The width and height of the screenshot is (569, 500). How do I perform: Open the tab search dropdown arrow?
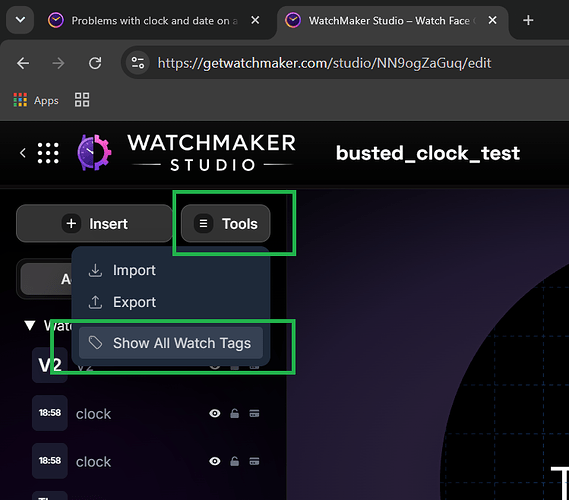pyautogui.click(x=20, y=20)
